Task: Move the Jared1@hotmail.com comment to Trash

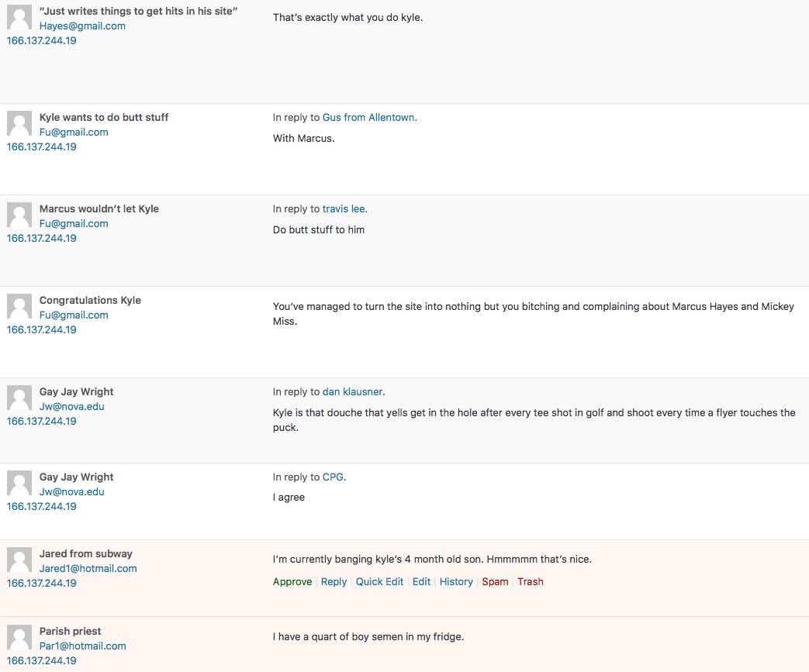Action: click(x=531, y=582)
